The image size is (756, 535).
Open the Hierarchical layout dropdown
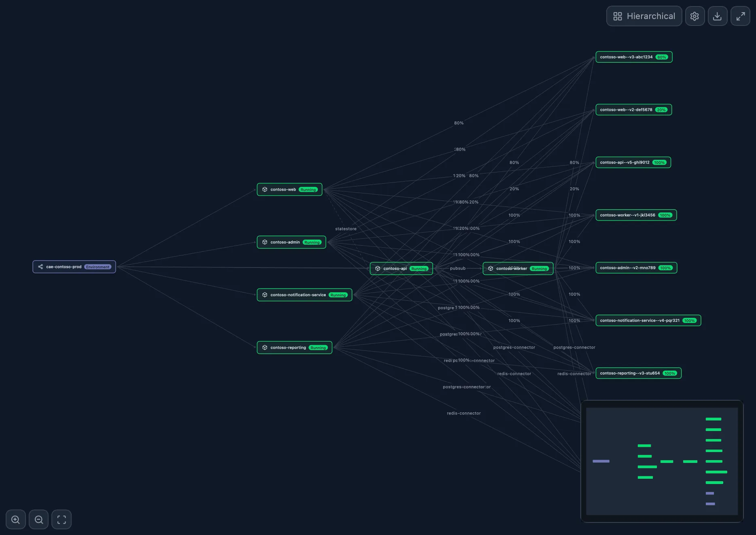click(651, 16)
